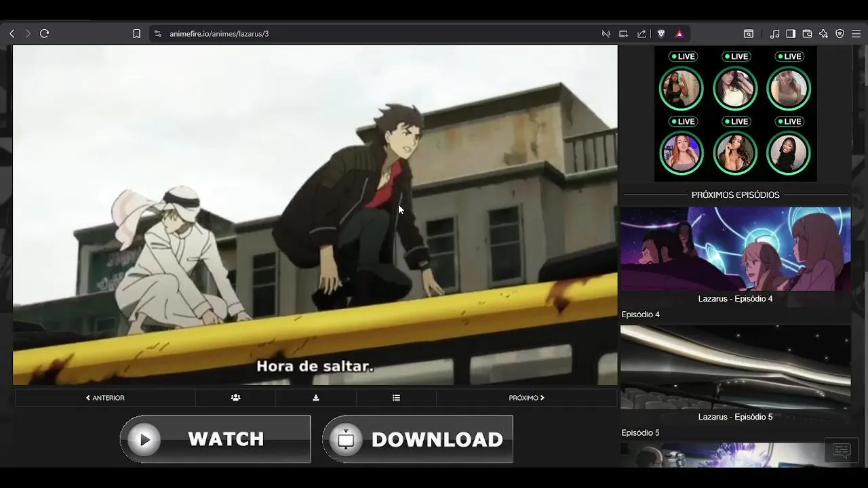Image resolution: width=868 pixels, height=488 pixels.
Task: Open the Brave VPN shield icon
Action: (x=840, y=33)
